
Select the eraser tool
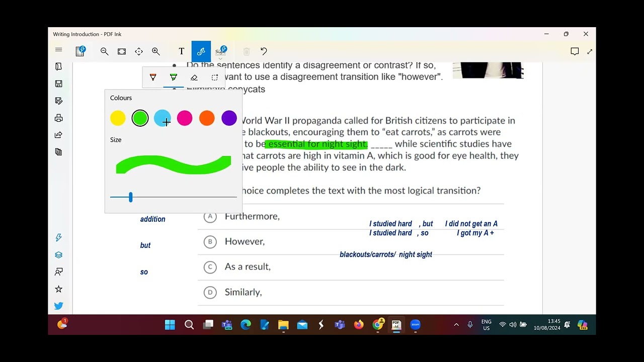tap(194, 77)
